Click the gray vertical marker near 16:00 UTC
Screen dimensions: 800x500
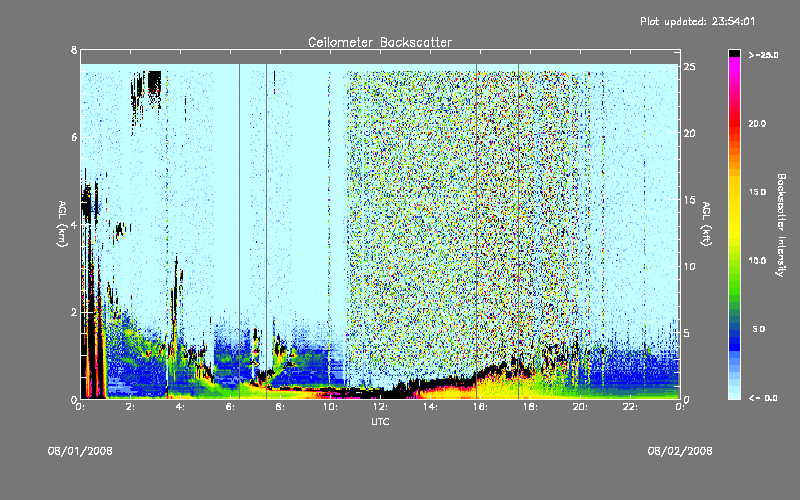pos(477,231)
